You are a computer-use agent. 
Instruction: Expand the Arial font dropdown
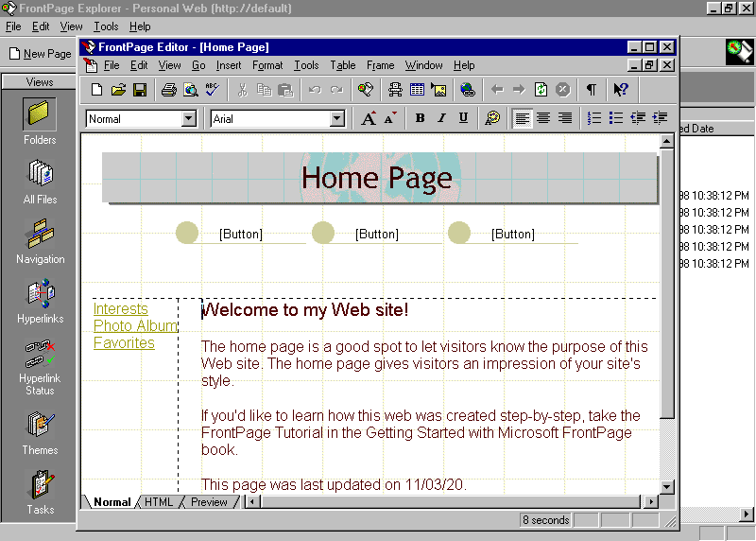point(337,119)
